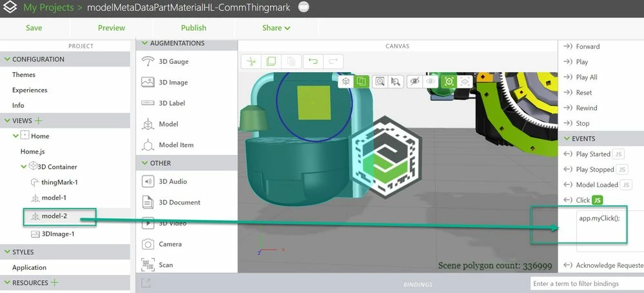Select the 3D transform cube tool
The image size is (644, 293).
click(346, 81)
